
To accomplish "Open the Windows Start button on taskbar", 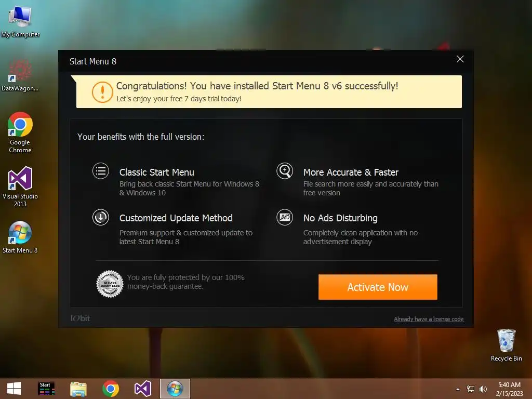I will pos(14,389).
